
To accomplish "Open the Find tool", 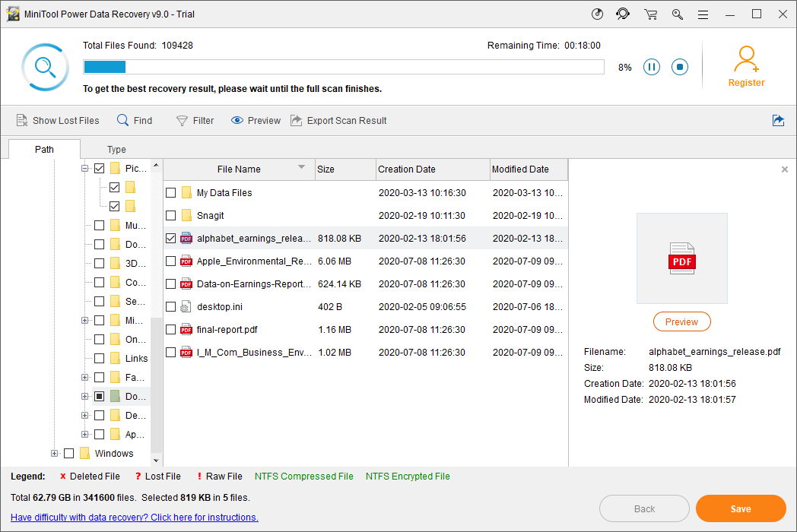I will pyautogui.click(x=135, y=120).
